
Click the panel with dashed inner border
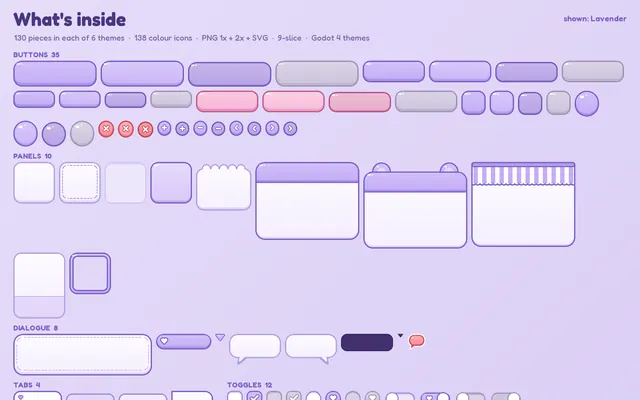coord(80,182)
